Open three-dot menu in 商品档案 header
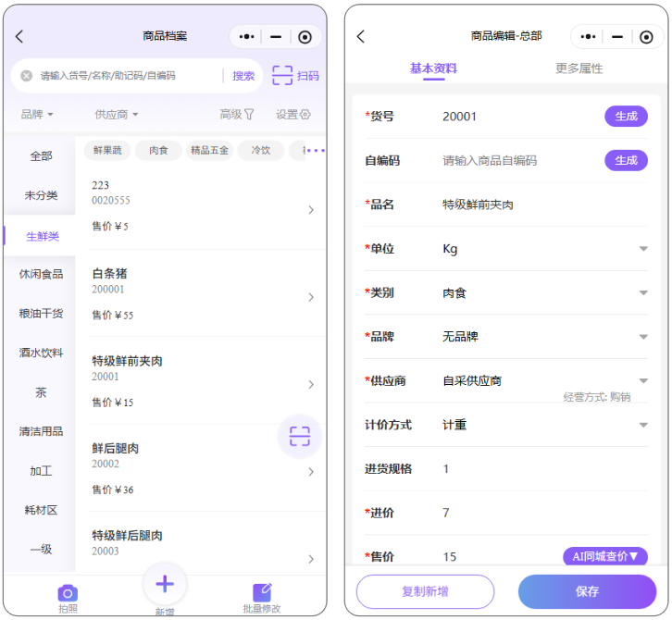Screen dimensions: 672x620 246,37
